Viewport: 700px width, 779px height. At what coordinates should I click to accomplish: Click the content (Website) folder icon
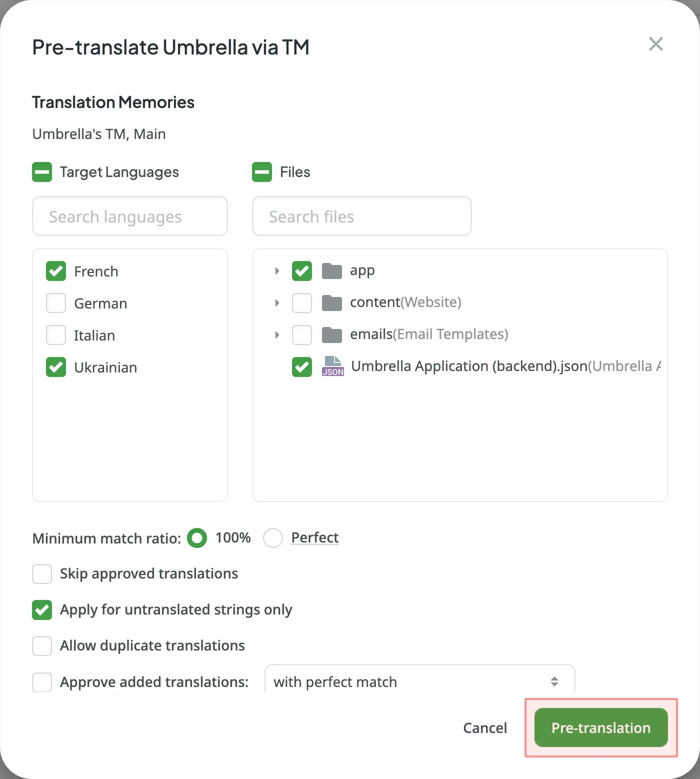click(x=331, y=303)
